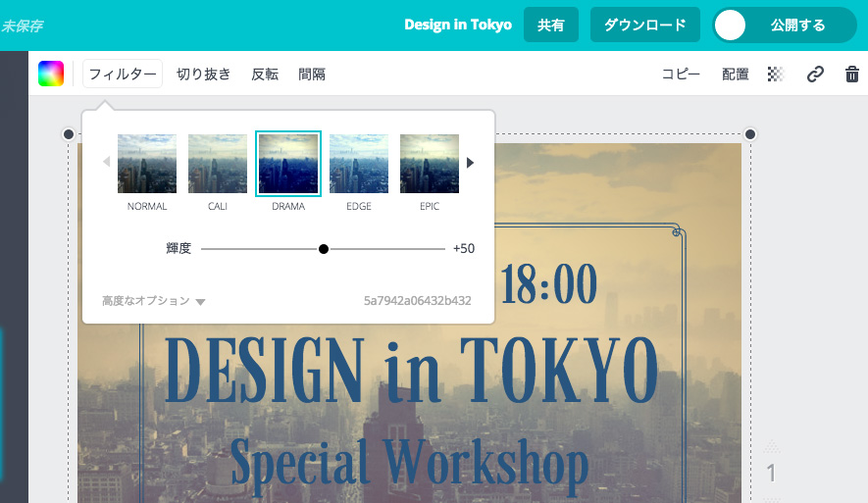
Task: Open the フィルター filter menu
Action: click(x=123, y=74)
